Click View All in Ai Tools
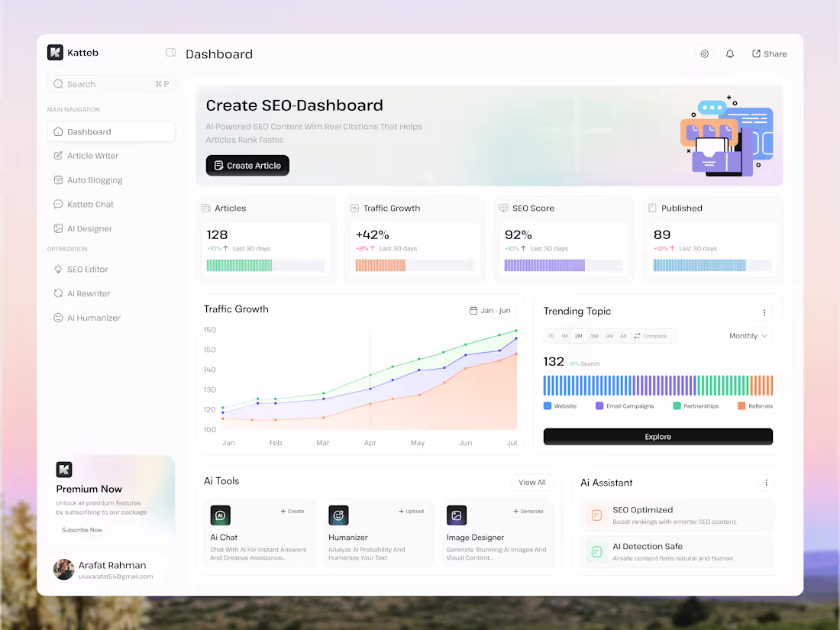840x630 pixels. click(x=532, y=483)
